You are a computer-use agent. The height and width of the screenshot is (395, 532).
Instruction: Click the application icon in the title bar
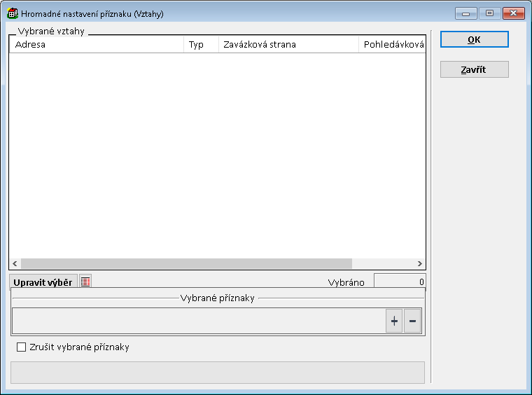pos(13,13)
